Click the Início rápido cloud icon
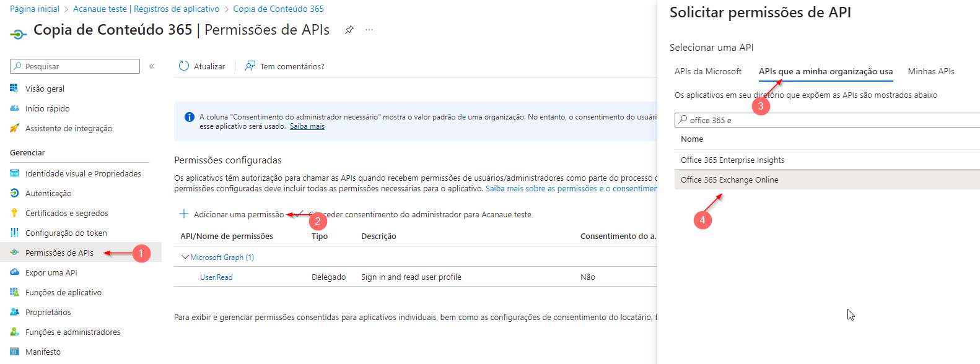 point(14,108)
